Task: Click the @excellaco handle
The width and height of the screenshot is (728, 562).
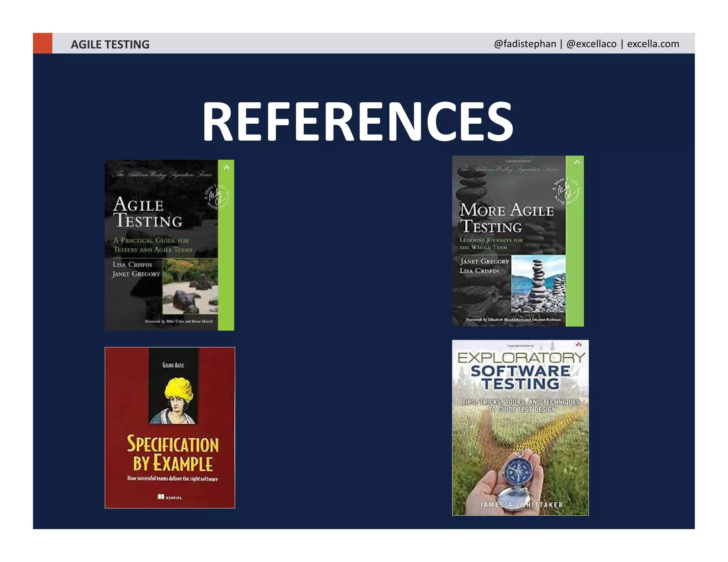Action: click(x=591, y=44)
